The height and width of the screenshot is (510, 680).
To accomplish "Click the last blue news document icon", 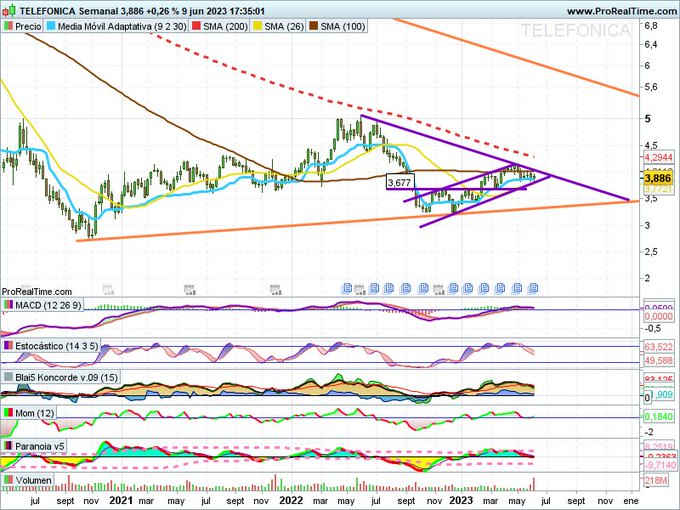I will pyautogui.click(x=534, y=288).
